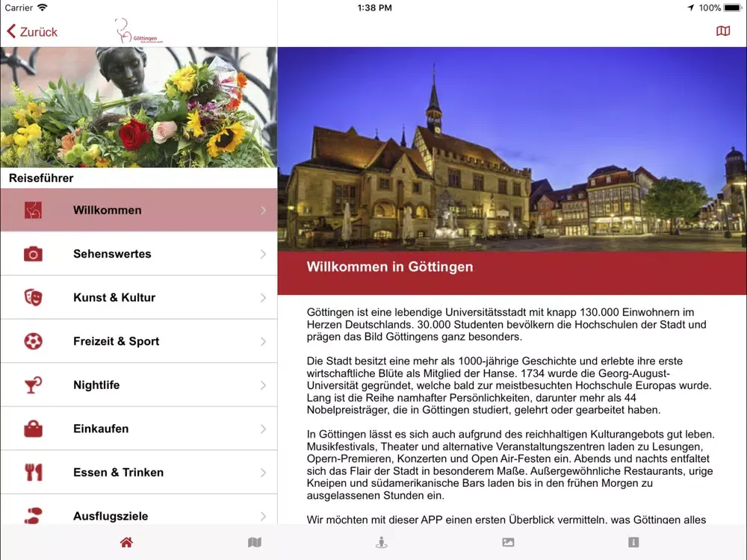Image resolution: width=747 pixels, height=560 pixels.
Task: Tap paragraph starting 'Die Stadt besitzt'
Action: 509,385
